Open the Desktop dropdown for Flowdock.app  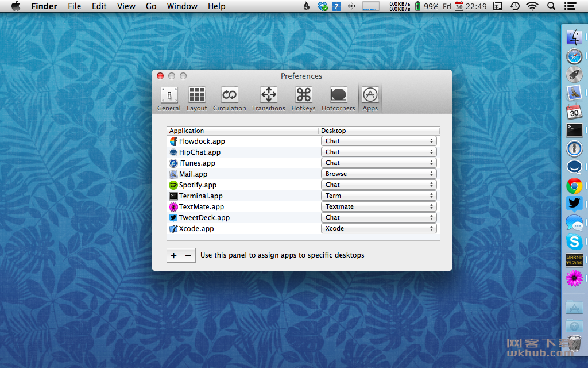pos(379,141)
